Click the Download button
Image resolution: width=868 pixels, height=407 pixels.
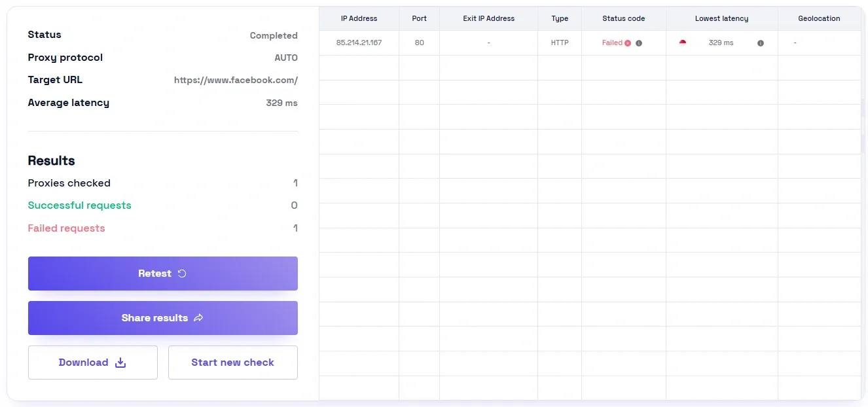[x=92, y=363]
